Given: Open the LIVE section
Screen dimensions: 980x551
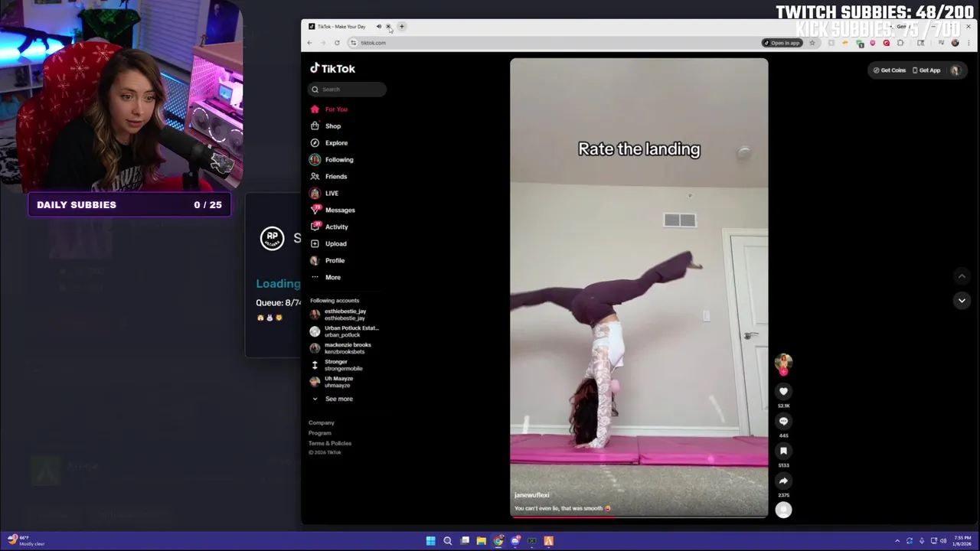Looking at the screenshot, I should [325, 194].
